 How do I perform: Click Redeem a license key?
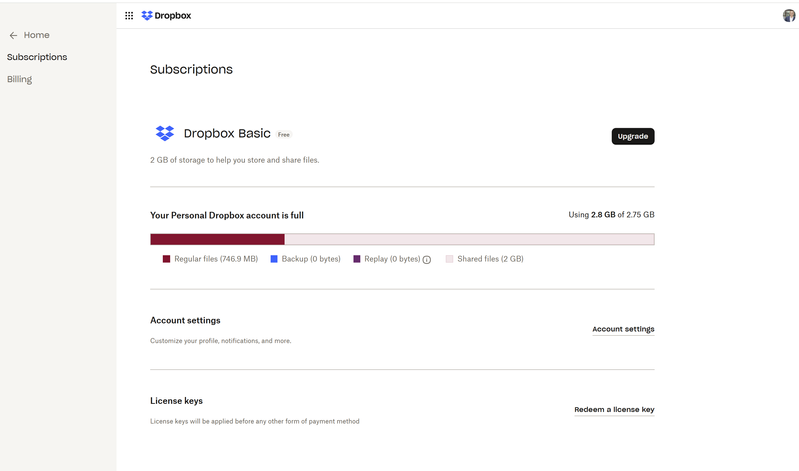614,409
